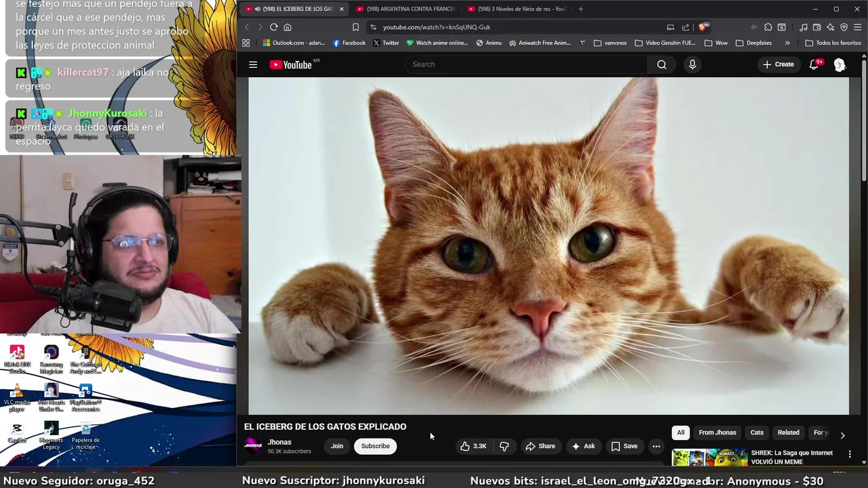
Task: Open PlayStation Accessories desktop shortcut
Action: pyautogui.click(x=85, y=398)
